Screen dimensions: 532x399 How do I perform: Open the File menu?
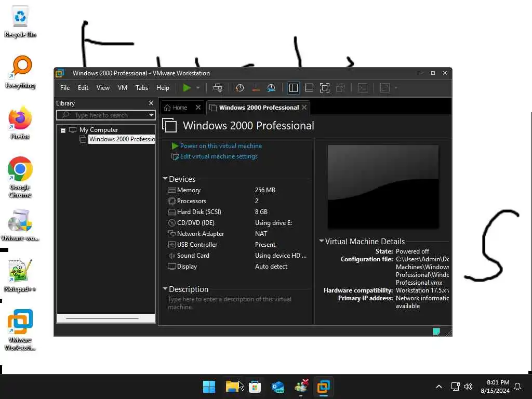pyautogui.click(x=65, y=88)
